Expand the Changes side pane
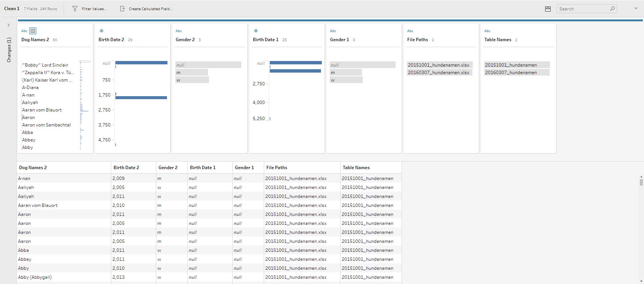644x284 pixels. click(8, 25)
